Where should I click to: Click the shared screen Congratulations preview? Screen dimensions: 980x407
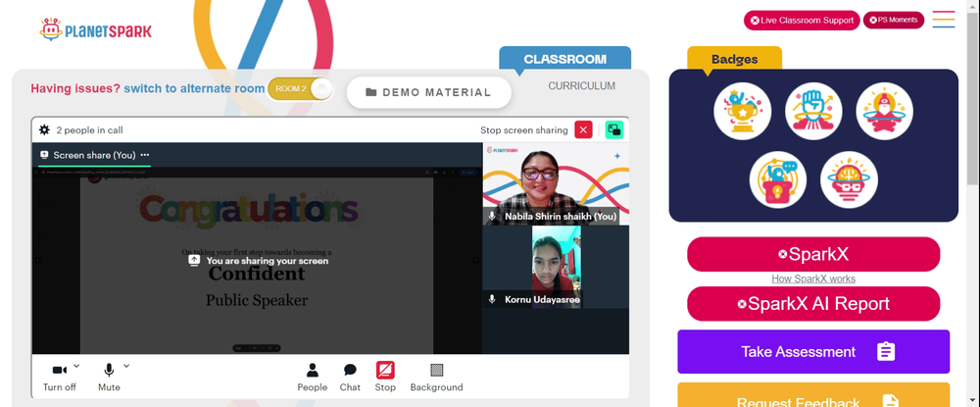(x=257, y=260)
